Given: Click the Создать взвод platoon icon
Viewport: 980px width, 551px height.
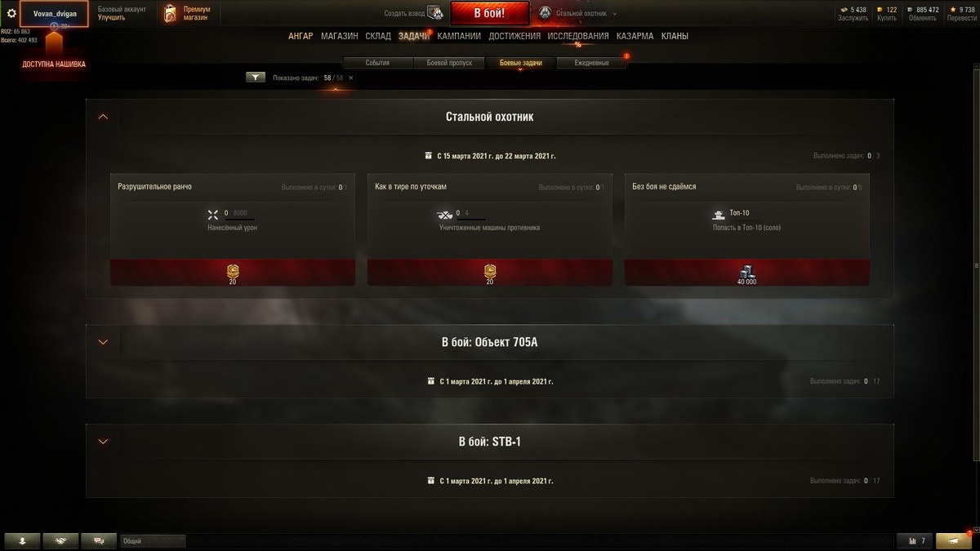Looking at the screenshot, I should pyautogui.click(x=435, y=13).
